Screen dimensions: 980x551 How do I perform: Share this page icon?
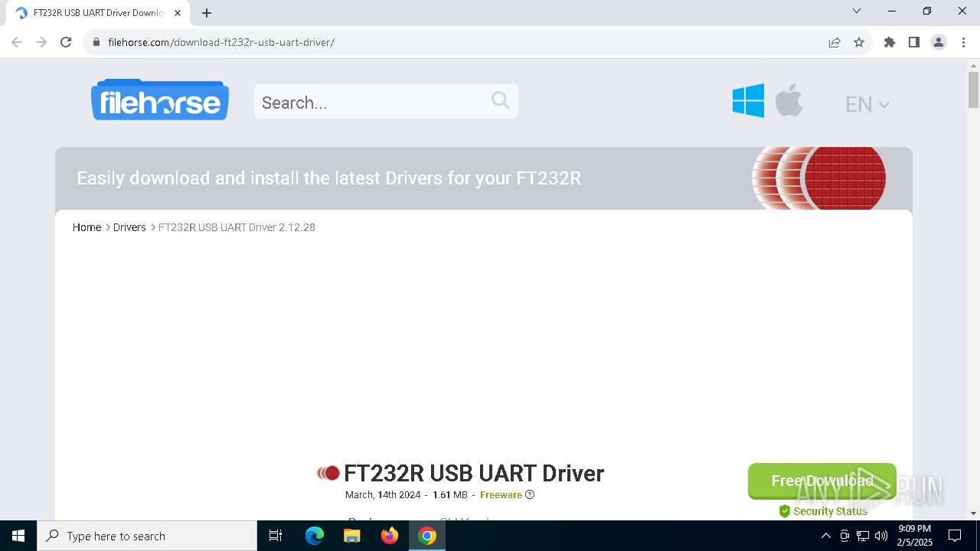(835, 42)
